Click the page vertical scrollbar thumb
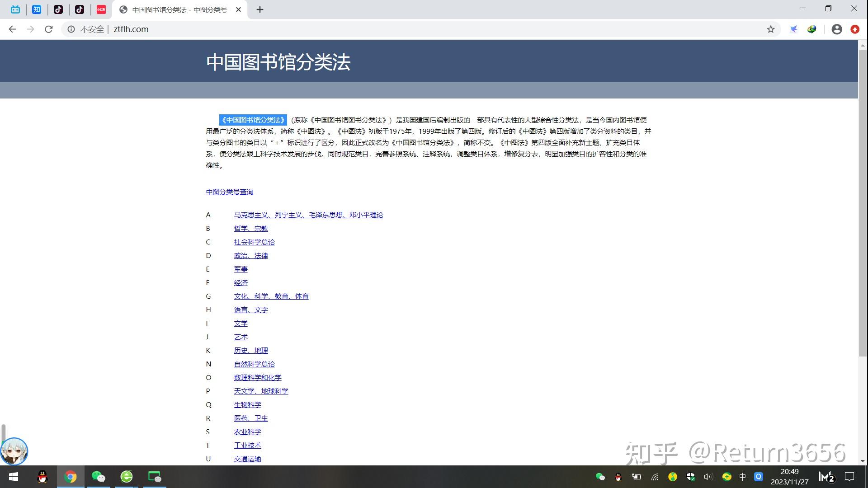Image resolution: width=868 pixels, height=488 pixels. coord(863,203)
